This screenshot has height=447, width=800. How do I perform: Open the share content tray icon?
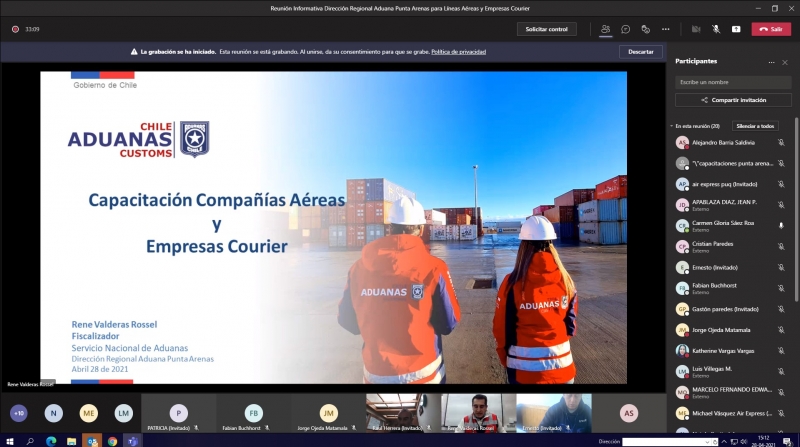click(736, 29)
